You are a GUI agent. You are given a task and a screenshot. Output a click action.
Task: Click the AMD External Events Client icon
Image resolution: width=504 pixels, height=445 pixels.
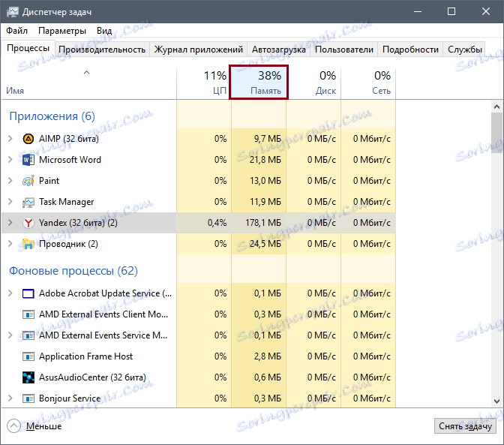pos(28,314)
